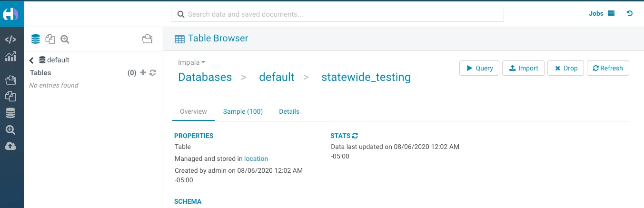Click the Table Browser grid icon

click(179, 39)
